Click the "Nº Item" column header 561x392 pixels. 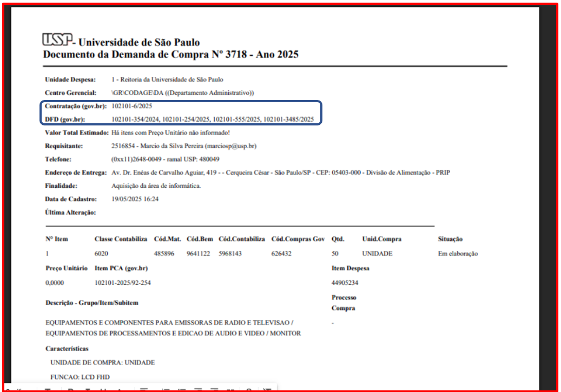point(56,239)
